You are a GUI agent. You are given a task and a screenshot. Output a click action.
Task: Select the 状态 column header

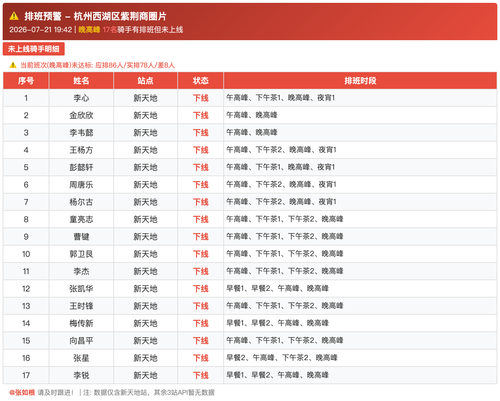(x=201, y=81)
